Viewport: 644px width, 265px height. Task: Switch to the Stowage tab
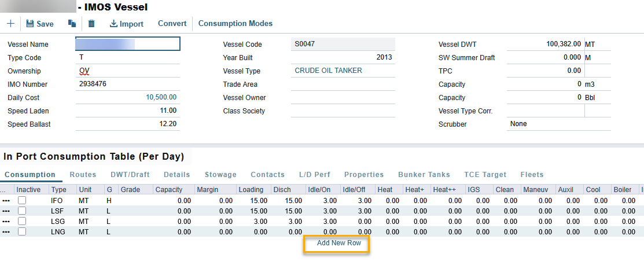coord(220,174)
